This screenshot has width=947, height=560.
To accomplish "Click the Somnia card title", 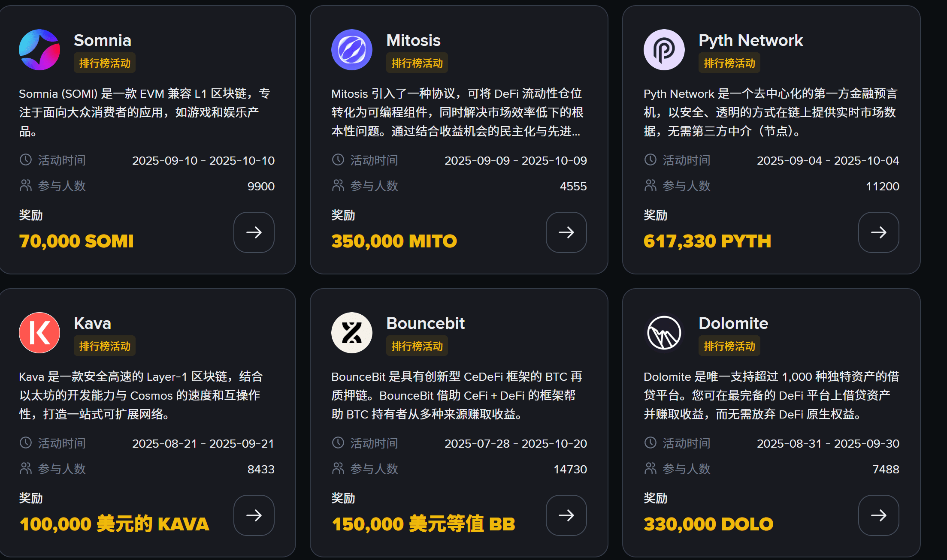I will coord(103,40).
